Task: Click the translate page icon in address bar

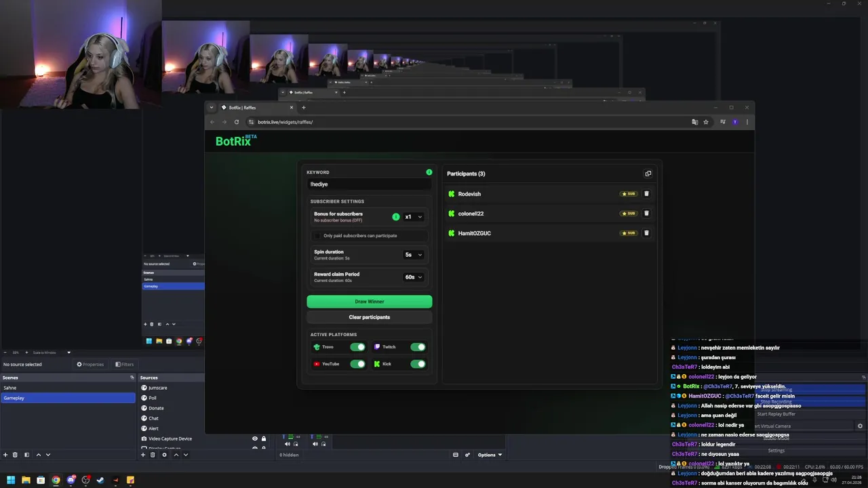Action: (x=694, y=122)
